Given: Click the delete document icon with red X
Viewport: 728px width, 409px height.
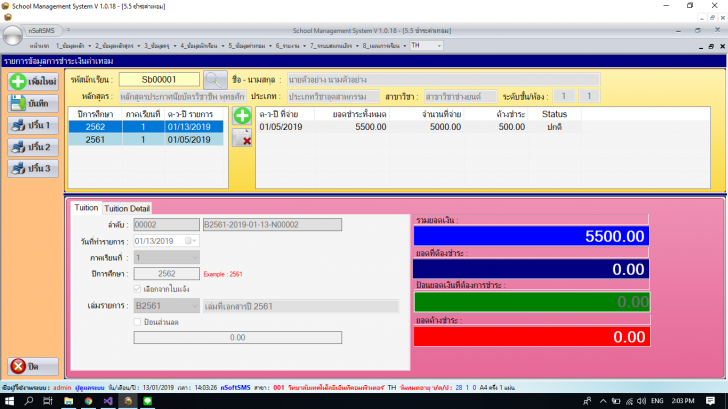Looking at the screenshot, I should tap(242, 138).
